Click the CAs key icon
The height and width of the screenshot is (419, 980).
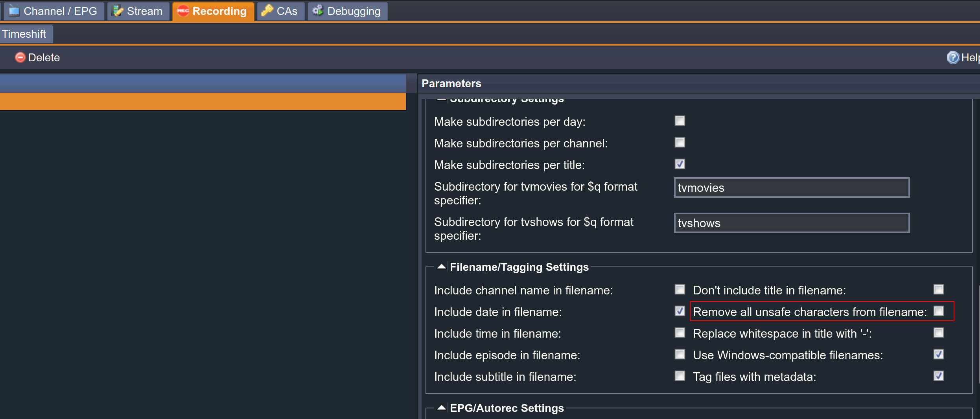267,11
